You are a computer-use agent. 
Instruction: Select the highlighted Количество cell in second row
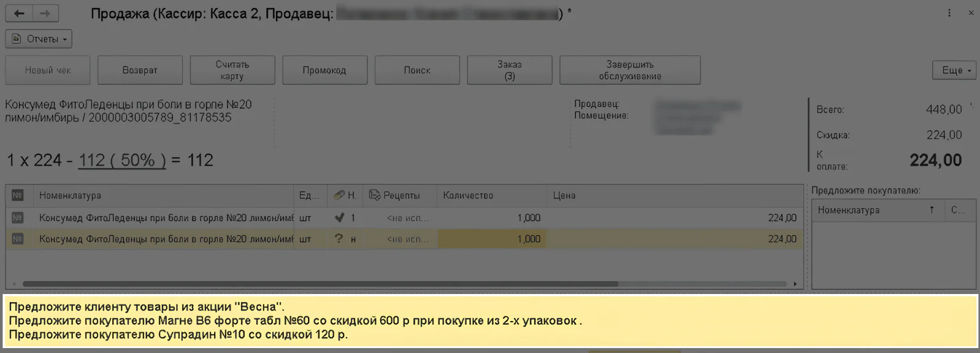[x=491, y=239]
